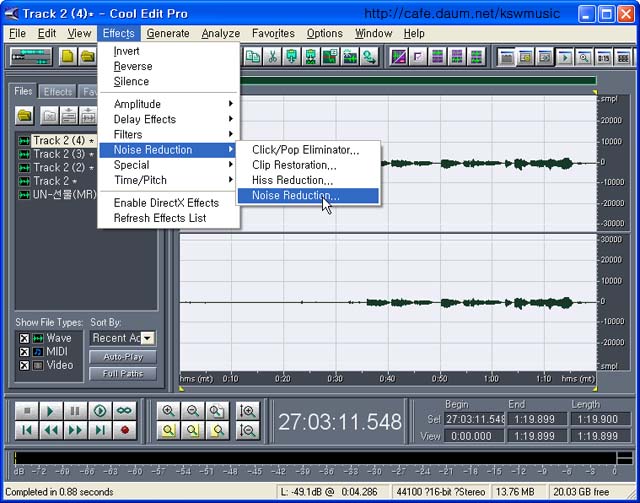This screenshot has width=640, height=503.
Task: Click Zoom to Selection yellow icon
Action: [169, 430]
